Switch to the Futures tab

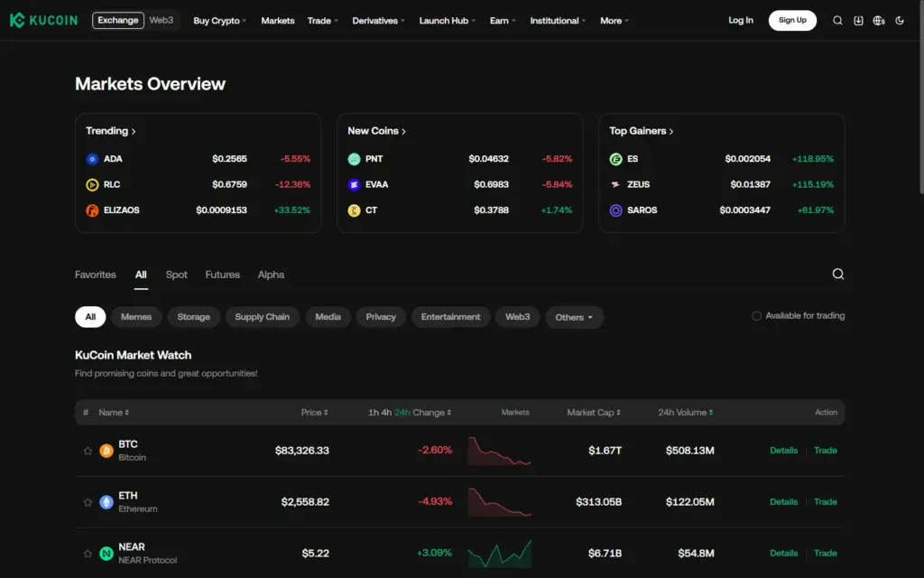pyautogui.click(x=222, y=275)
